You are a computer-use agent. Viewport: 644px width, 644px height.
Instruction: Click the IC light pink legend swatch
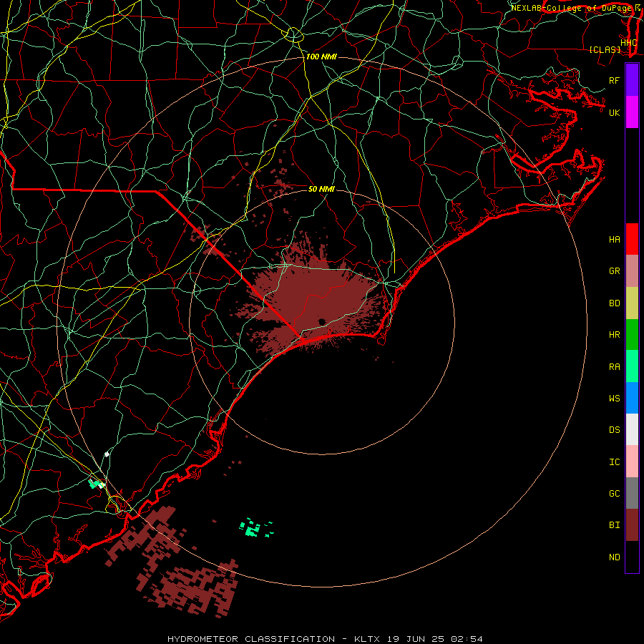[632, 462]
